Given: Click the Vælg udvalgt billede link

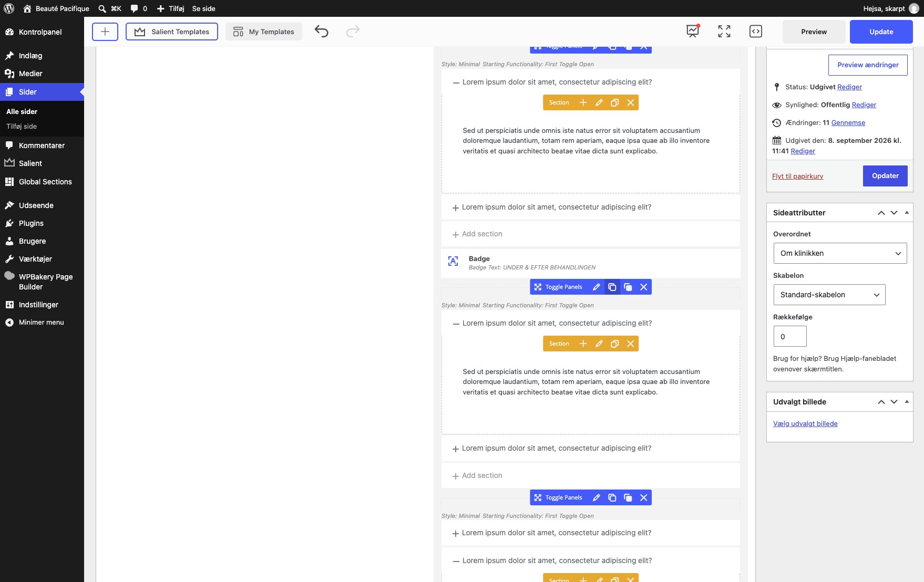Looking at the screenshot, I should (x=805, y=424).
